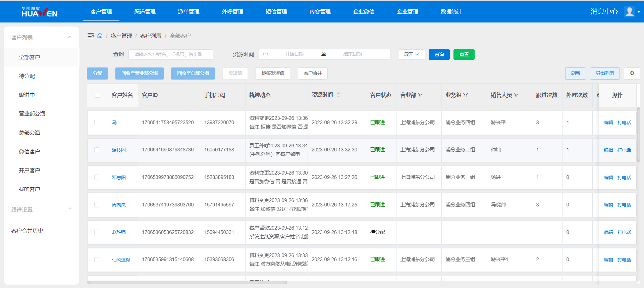Check the row for 仙风道骨

(x=97, y=259)
